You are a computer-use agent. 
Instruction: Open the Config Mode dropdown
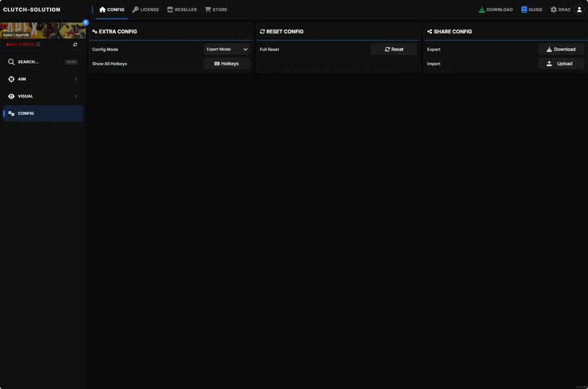click(226, 49)
